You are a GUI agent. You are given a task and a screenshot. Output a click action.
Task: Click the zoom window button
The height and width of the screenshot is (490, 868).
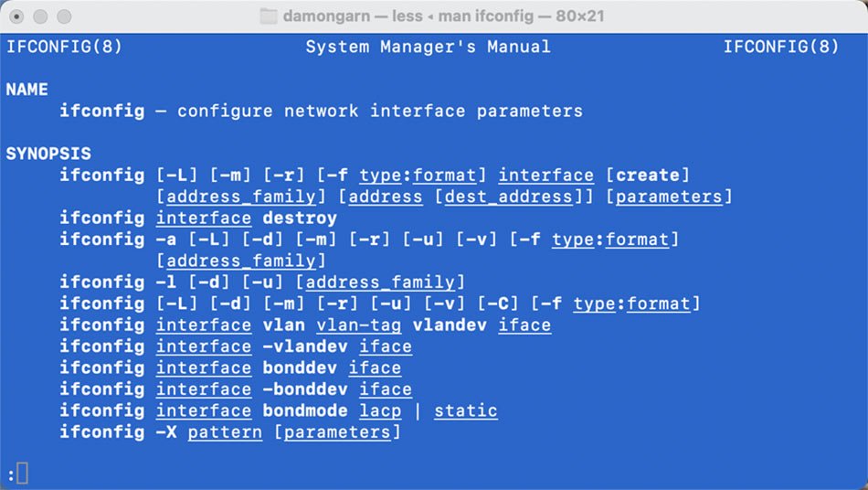64,16
